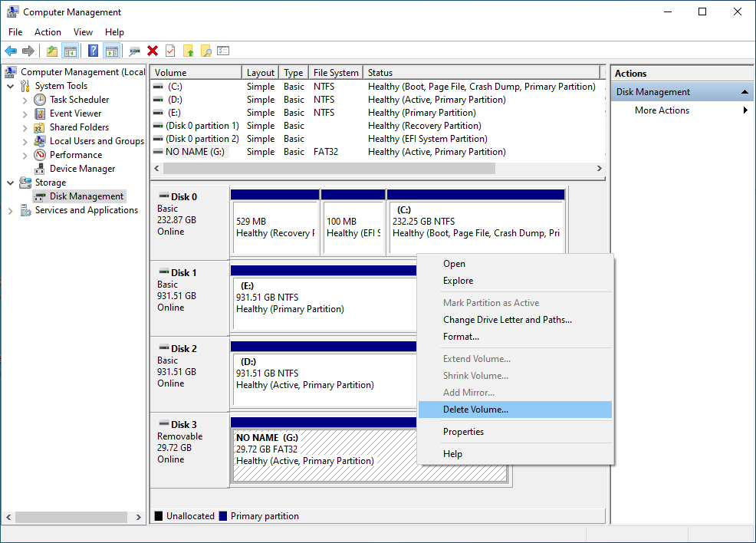Click the Primary partition blue legend swatch
756x543 pixels.
[223, 516]
